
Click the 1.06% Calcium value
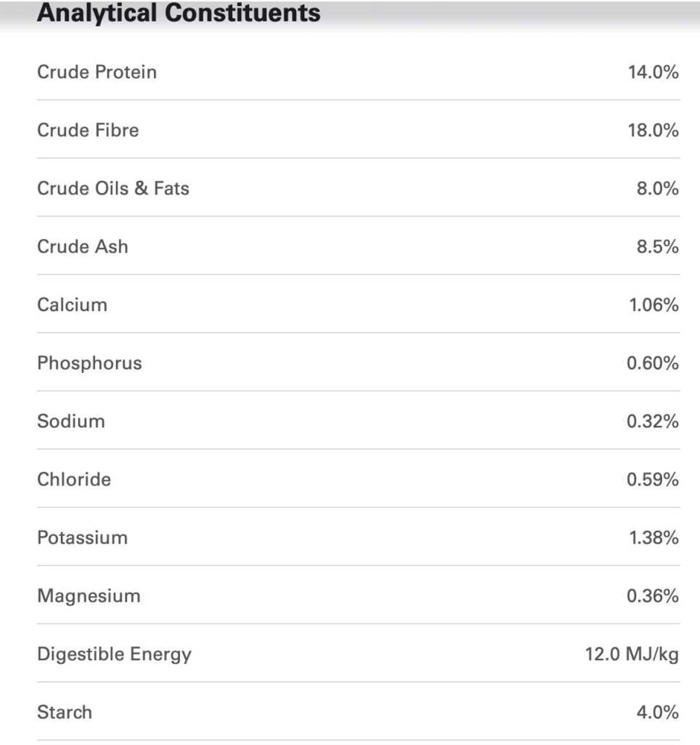(x=653, y=305)
